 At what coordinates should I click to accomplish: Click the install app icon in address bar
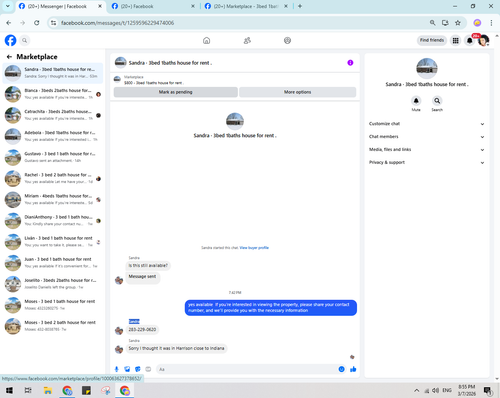(445, 23)
